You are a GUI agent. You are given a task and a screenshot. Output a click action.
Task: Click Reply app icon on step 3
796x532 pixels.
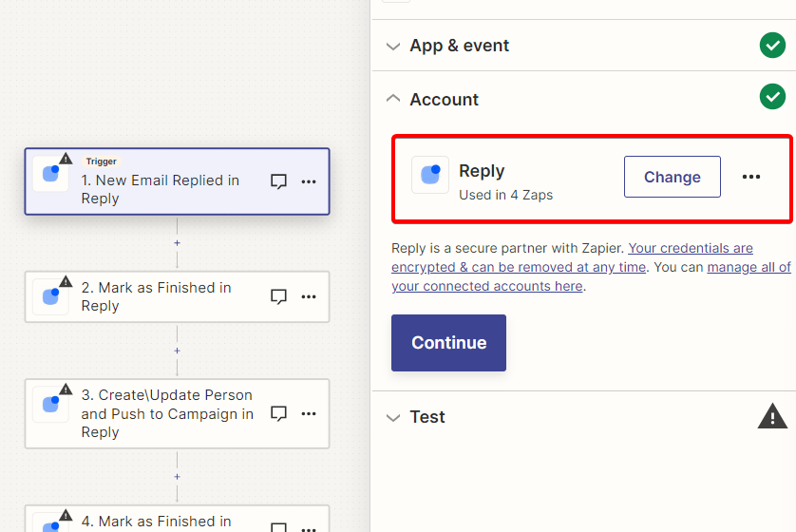point(50,404)
